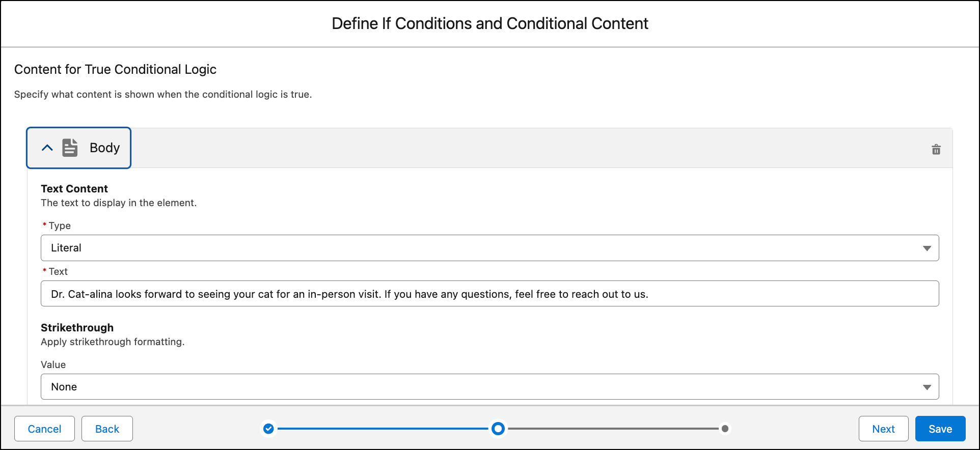Screen dimensions: 980x450
Task: Click the down arrow of the Strikethrough Value combobox
Action: click(927, 387)
